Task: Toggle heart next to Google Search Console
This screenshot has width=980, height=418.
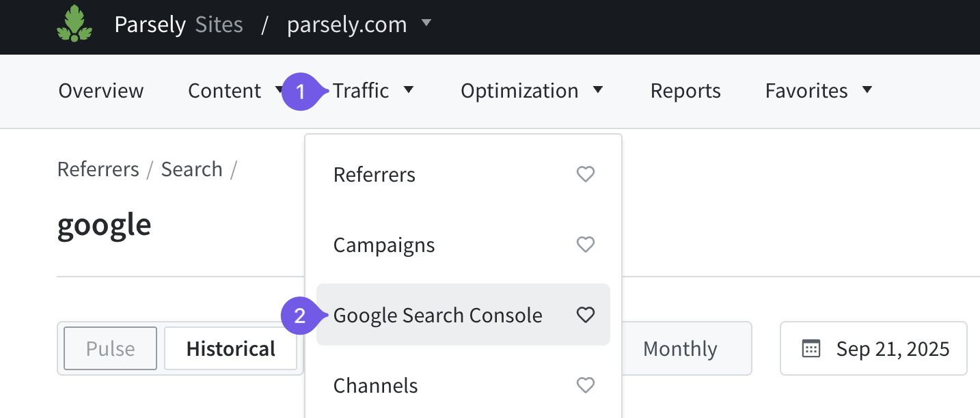Action: pyautogui.click(x=586, y=315)
